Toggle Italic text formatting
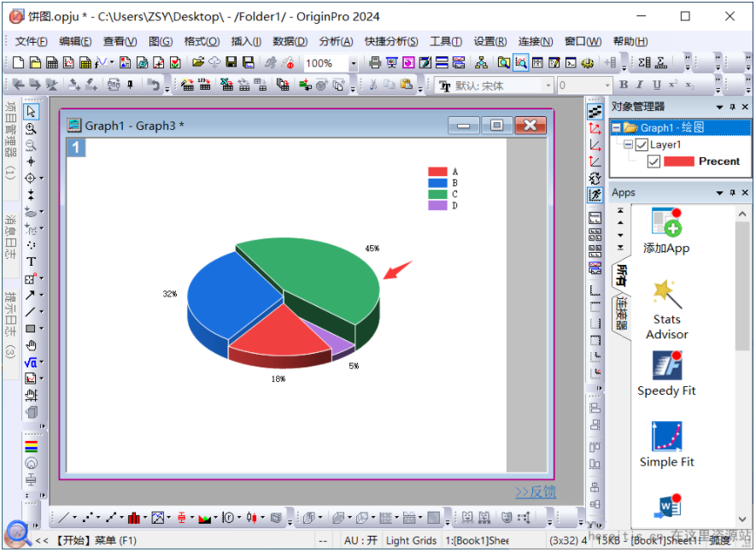This screenshot has width=756, height=552. point(640,85)
